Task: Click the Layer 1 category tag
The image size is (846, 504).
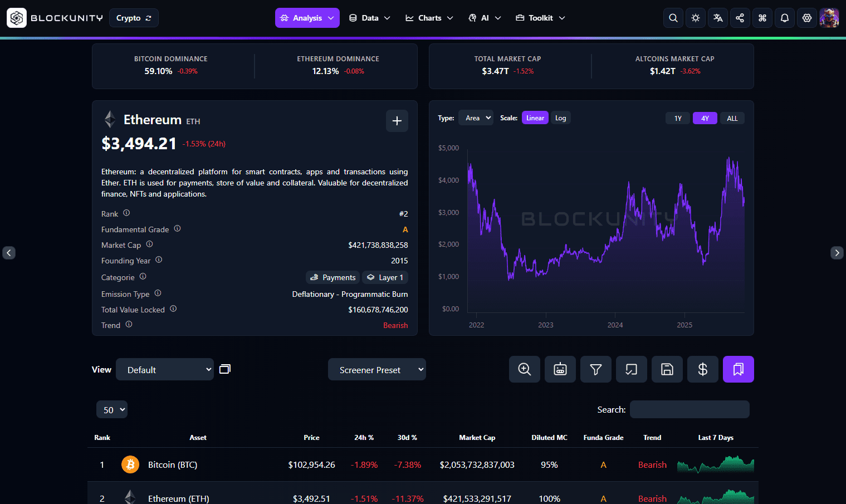Action: coord(385,277)
